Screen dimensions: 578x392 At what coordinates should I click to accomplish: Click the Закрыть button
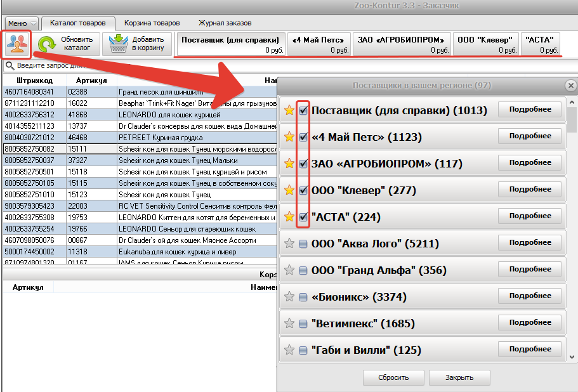click(459, 377)
